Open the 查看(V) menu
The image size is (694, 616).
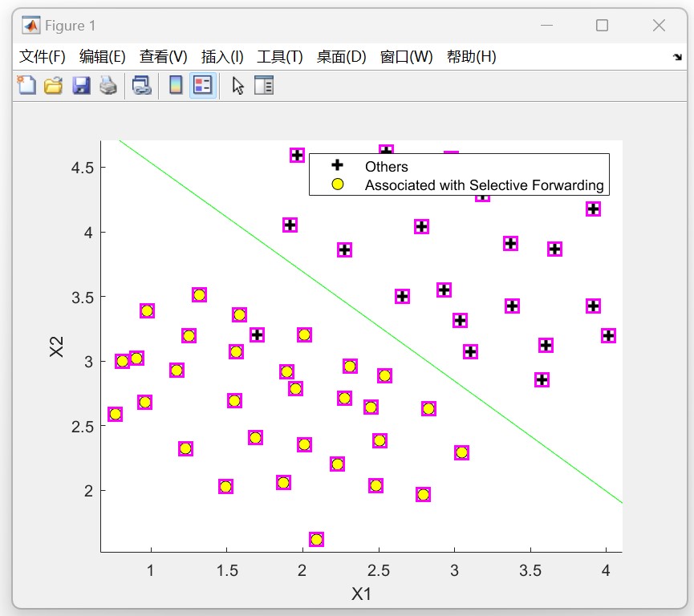(164, 57)
